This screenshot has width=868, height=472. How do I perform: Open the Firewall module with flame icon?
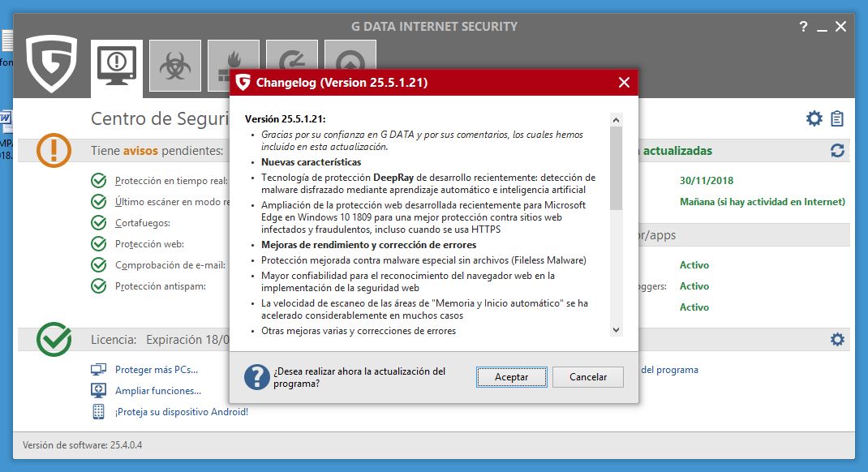tap(233, 64)
